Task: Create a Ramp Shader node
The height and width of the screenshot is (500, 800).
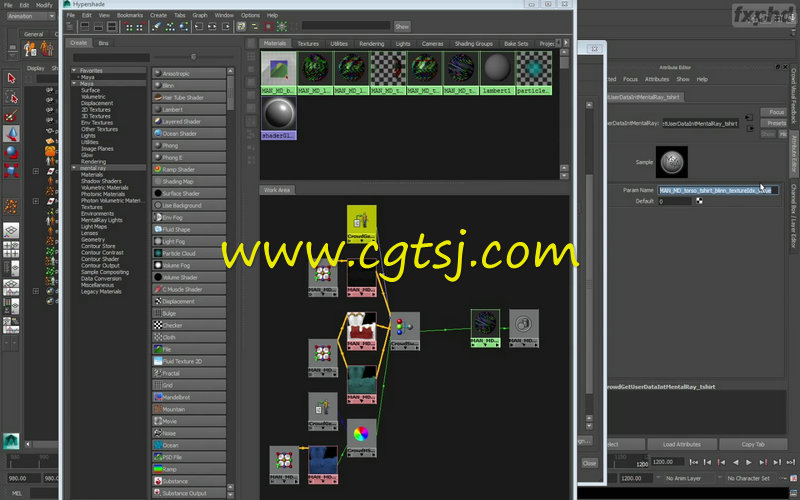Action: click(189, 169)
